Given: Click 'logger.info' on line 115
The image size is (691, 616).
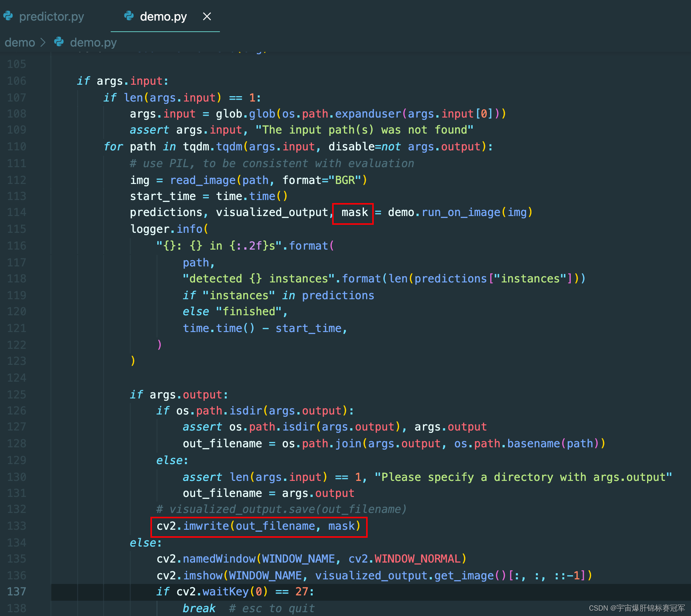Looking at the screenshot, I should [166, 229].
